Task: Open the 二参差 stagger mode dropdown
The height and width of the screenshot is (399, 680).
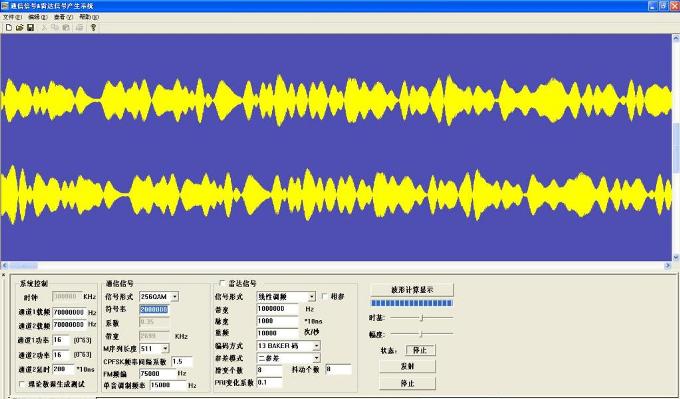Action: [x=317, y=358]
